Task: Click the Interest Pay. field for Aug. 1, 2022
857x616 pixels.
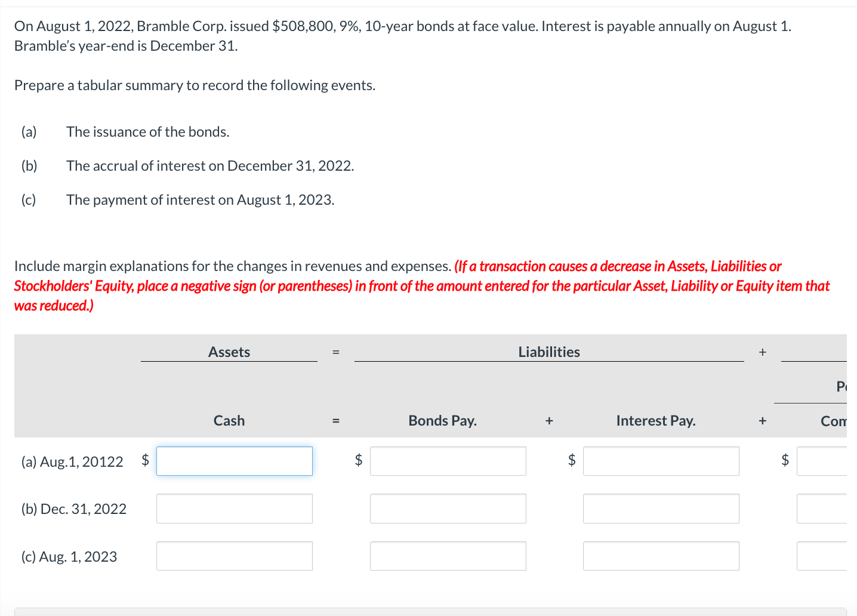Action: 661,461
